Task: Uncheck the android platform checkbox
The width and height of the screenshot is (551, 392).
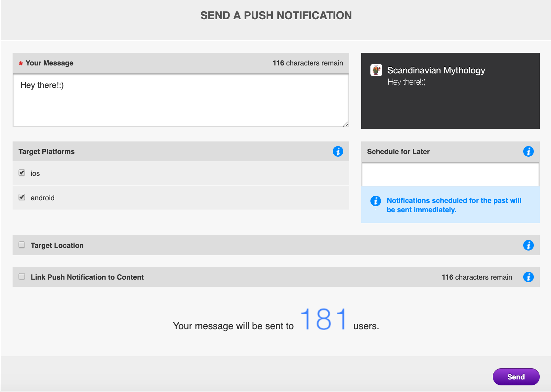Action: click(x=22, y=197)
